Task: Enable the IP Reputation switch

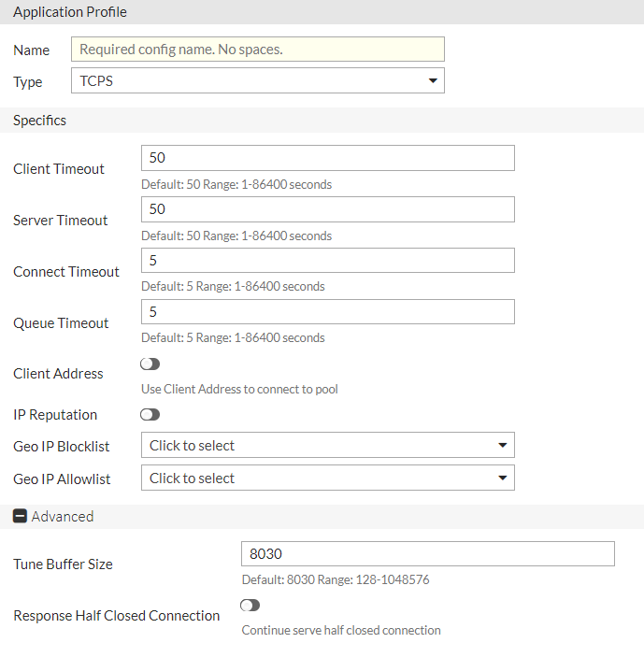Action: (150, 414)
